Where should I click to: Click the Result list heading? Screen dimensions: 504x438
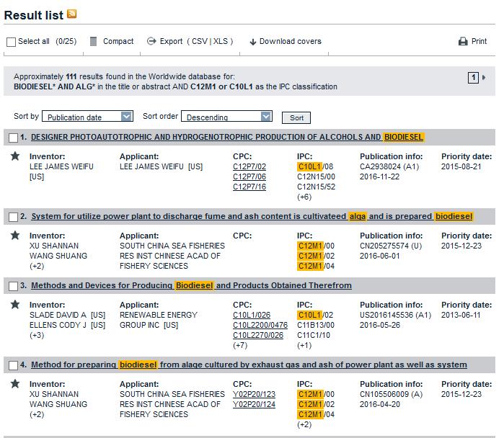pyautogui.click(x=34, y=15)
